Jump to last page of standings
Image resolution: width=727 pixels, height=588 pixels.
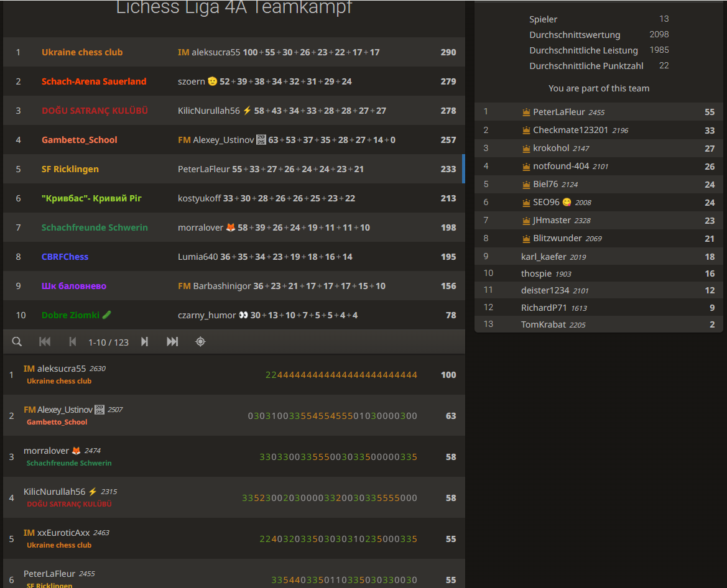172,342
